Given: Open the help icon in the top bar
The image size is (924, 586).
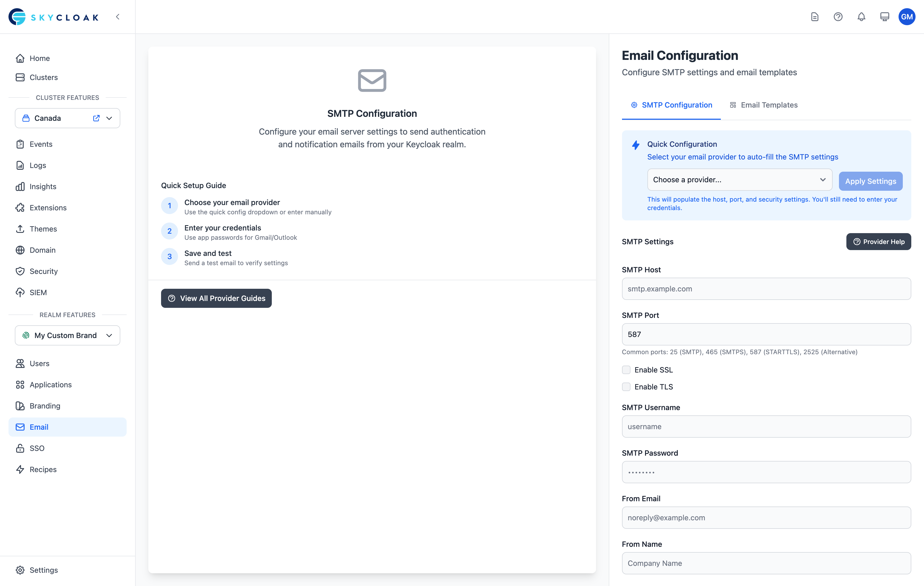Looking at the screenshot, I should coord(838,16).
